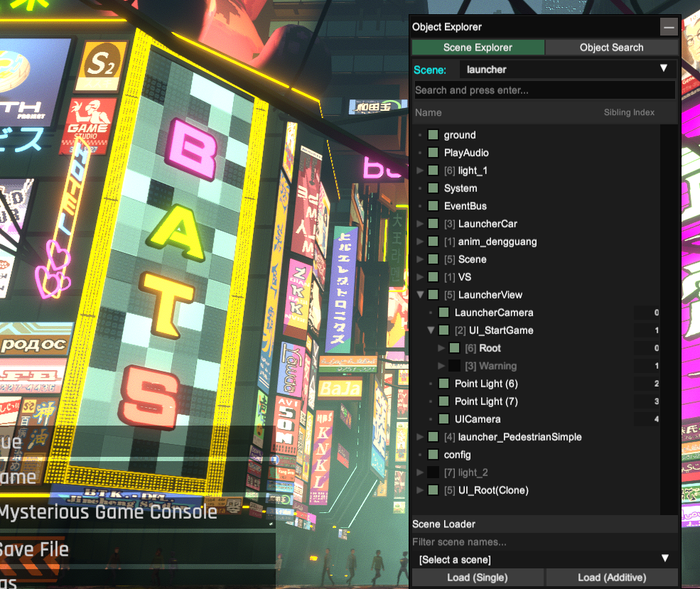The height and width of the screenshot is (589, 700).
Task: Expand the LauncherCar tree node
Action: 420,224
